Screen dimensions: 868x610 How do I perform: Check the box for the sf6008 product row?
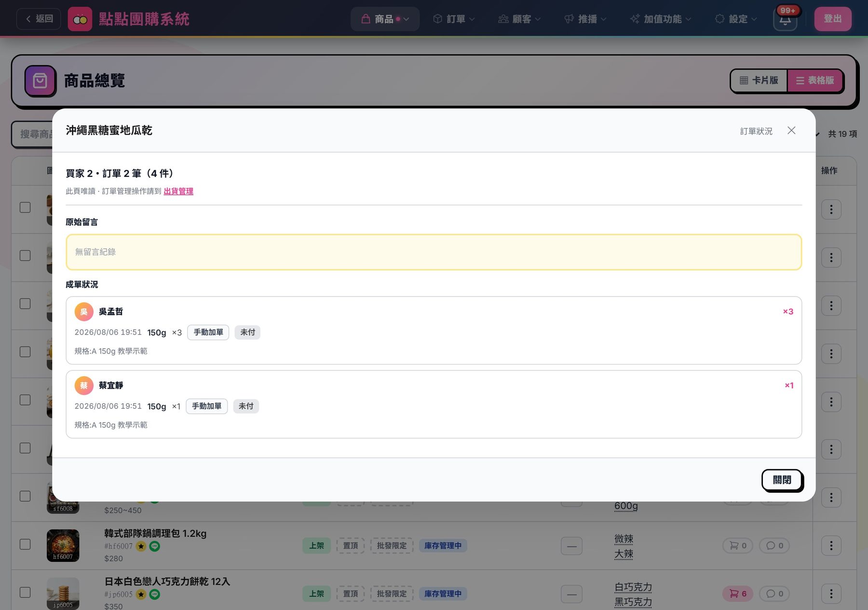(25, 496)
